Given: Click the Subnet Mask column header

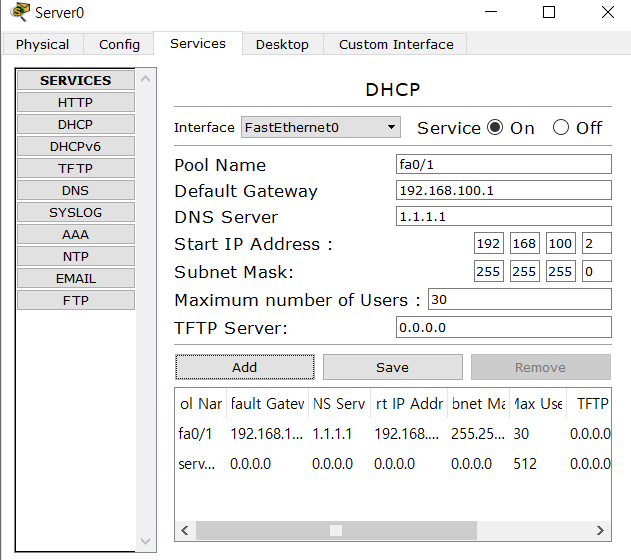Looking at the screenshot, I should pos(478,404).
